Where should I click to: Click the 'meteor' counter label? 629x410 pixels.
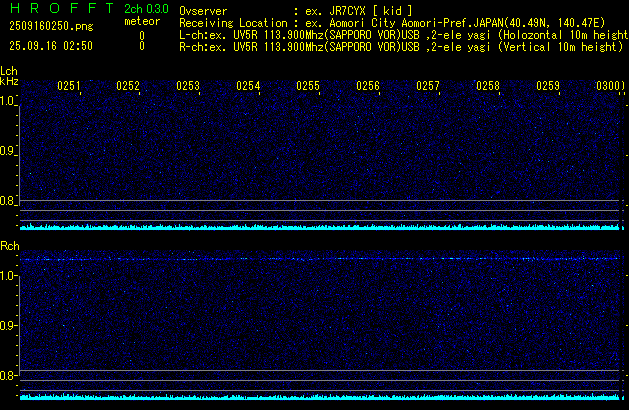pos(142,21)
